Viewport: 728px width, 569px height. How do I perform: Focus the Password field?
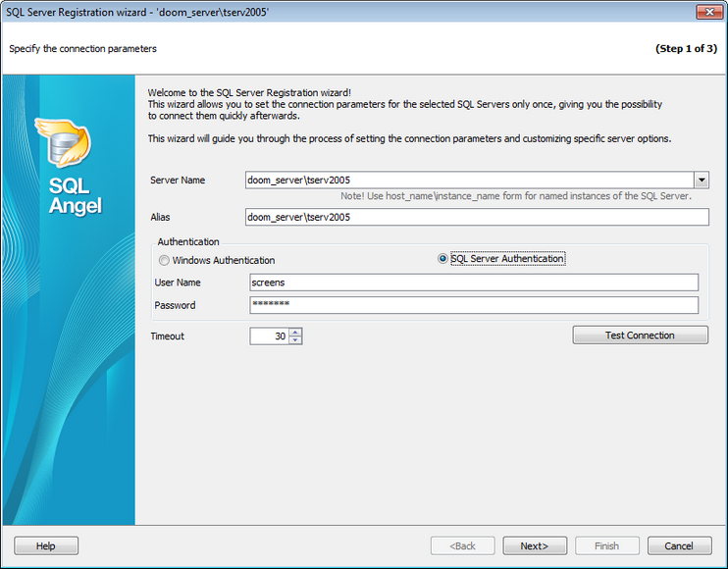point(474,305)
